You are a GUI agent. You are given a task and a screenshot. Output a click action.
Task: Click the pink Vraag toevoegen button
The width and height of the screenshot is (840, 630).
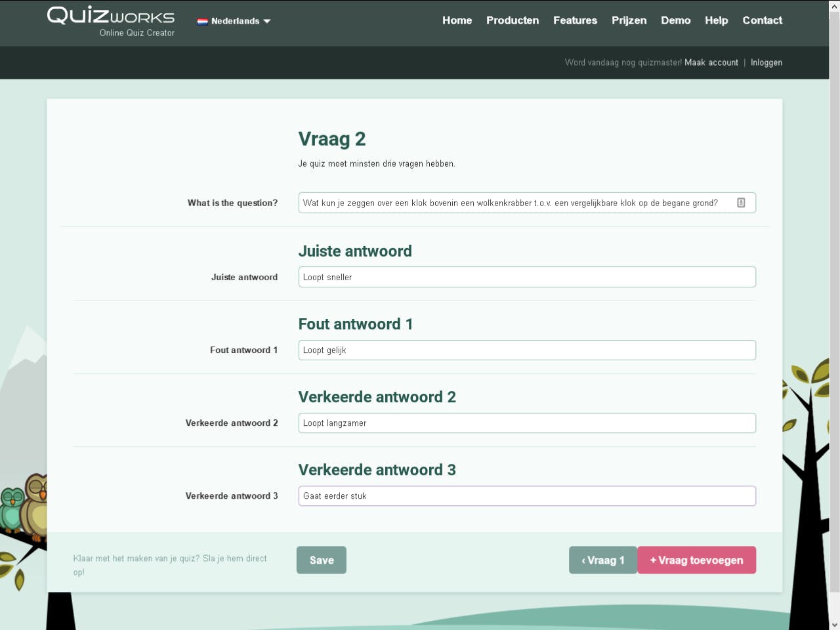pyautogui.click(x=696, y=560)
